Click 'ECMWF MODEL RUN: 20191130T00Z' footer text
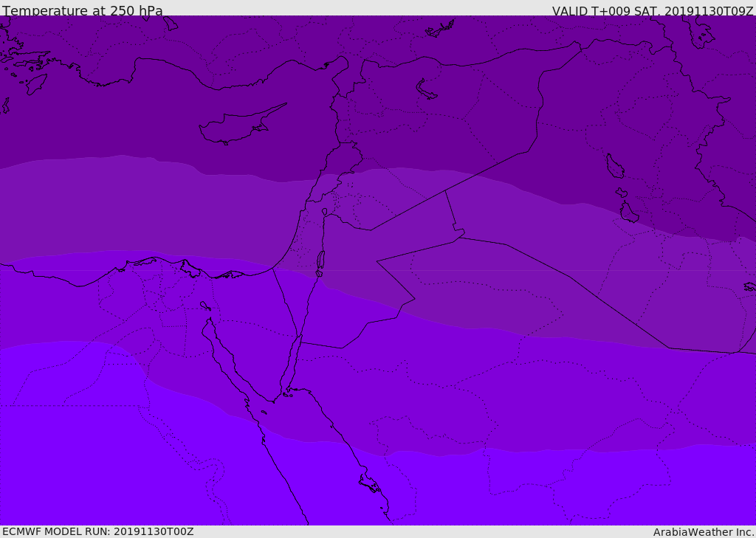 pos(98,532)
